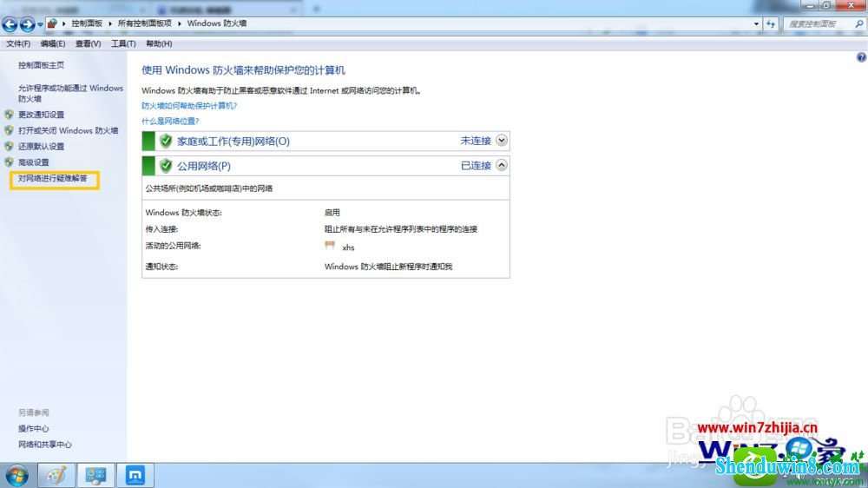Click the blue help question mark icon

tap(861, 57)
